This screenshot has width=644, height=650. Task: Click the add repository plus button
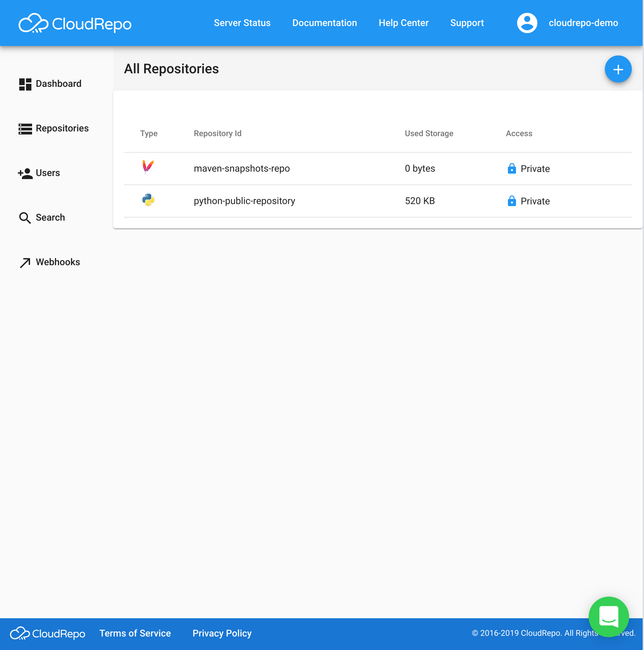click(618, 69)
